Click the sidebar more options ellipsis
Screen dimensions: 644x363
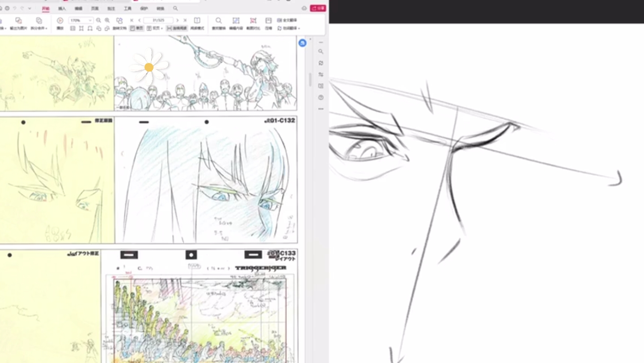(x=321, y=109)
